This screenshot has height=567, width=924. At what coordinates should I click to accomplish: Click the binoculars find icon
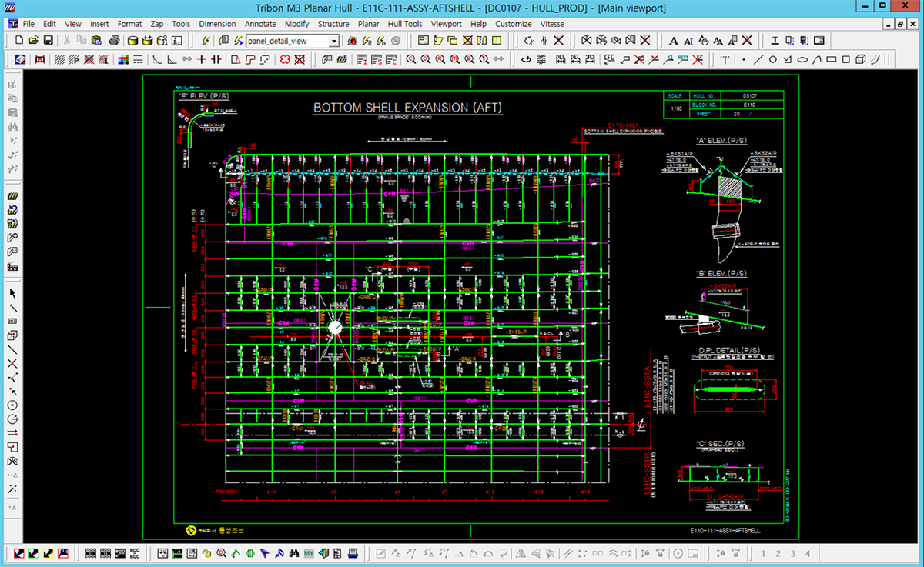(x=293, y=553)
